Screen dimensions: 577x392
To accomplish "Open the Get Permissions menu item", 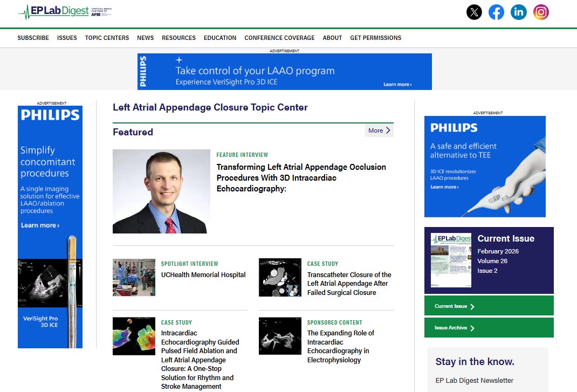I will pyautogui.click(x=376, y=38).
